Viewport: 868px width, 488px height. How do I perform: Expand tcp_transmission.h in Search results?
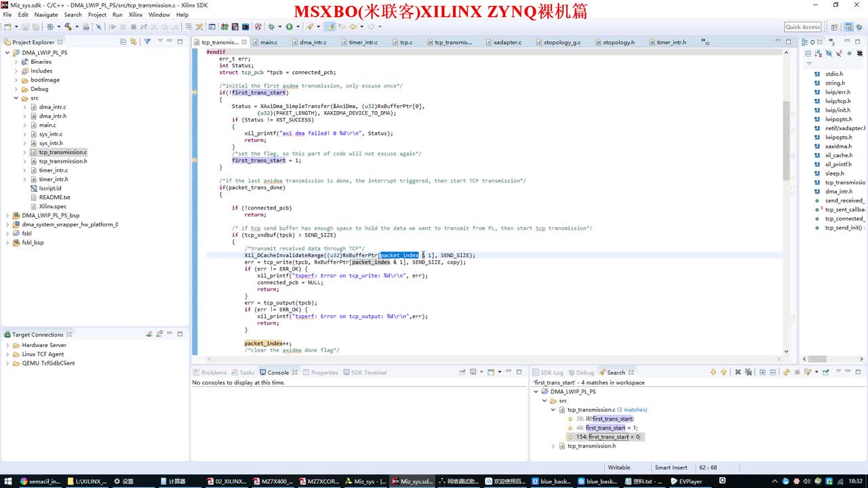[553, 446]
